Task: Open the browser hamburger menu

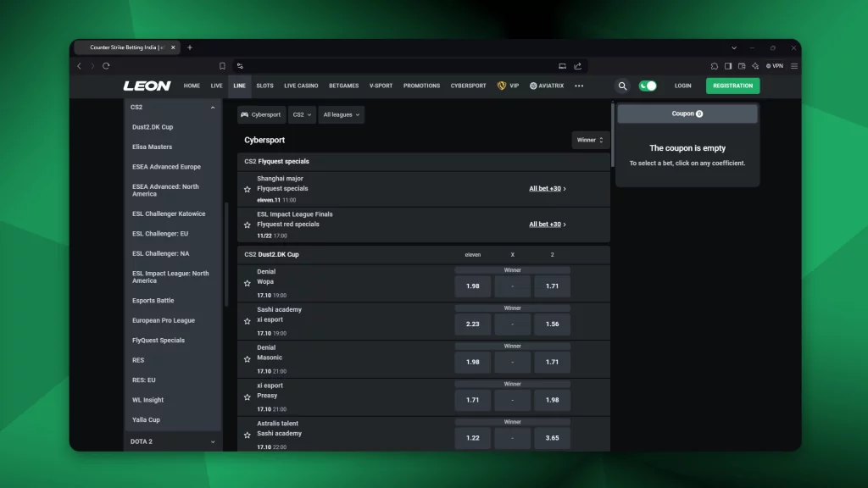Action: click(x=794, y=66)
